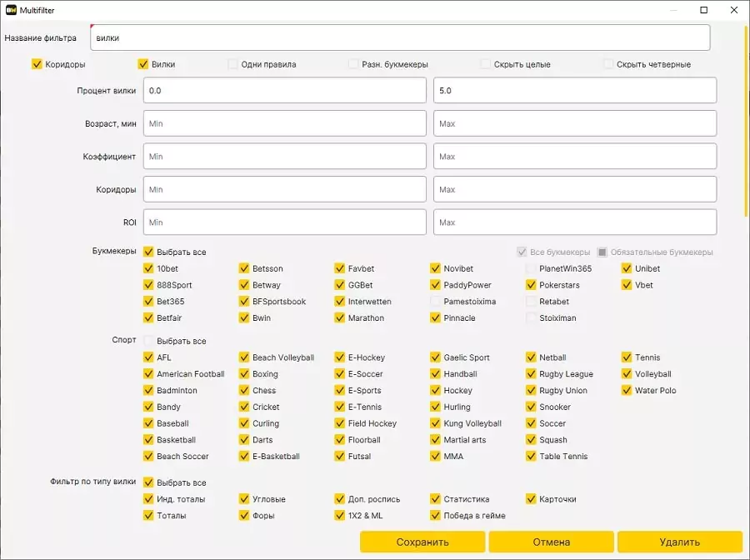Uncheck the Chess sport

[244, 390]
